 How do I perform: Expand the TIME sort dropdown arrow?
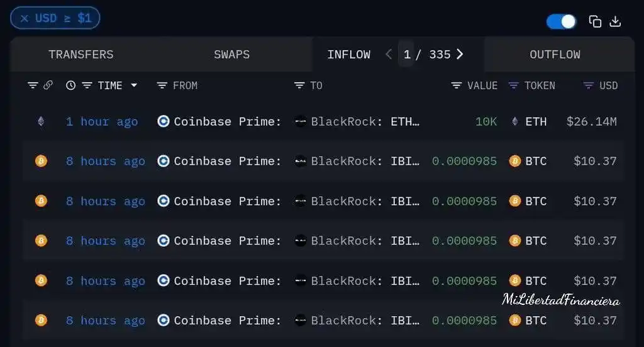coord(134,85)
